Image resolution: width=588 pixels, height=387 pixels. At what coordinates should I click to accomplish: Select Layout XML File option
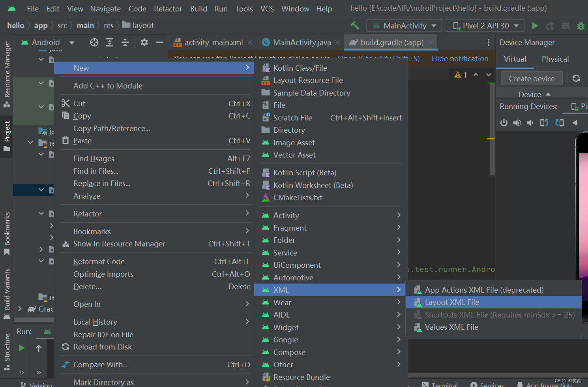pos(493,302)
